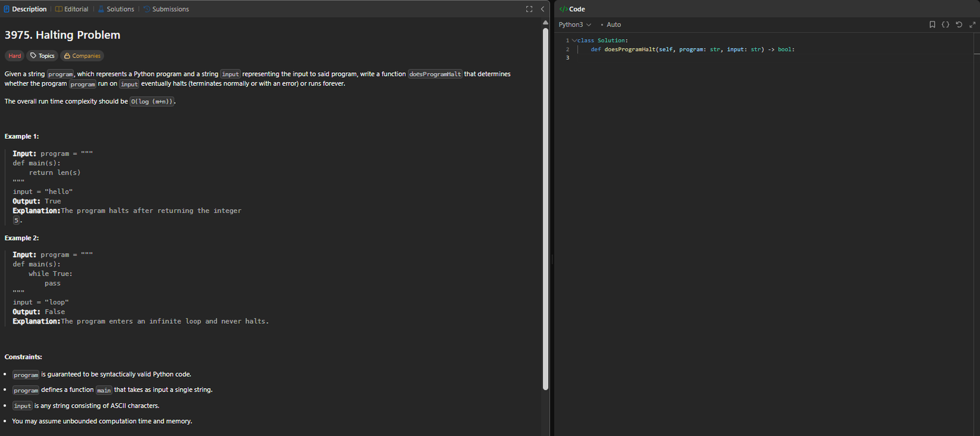Maximize the code editor with the expand icon
980x436 pixels.
coord(973,24)
